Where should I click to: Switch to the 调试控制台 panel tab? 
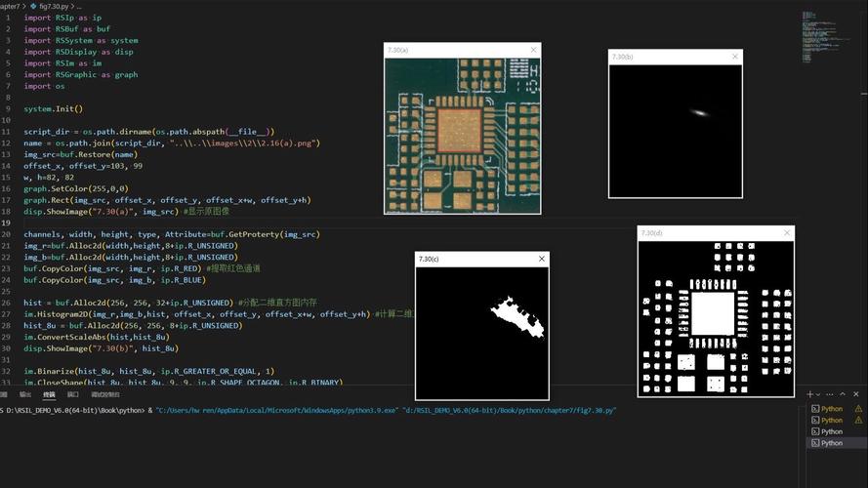click(105, 394)
